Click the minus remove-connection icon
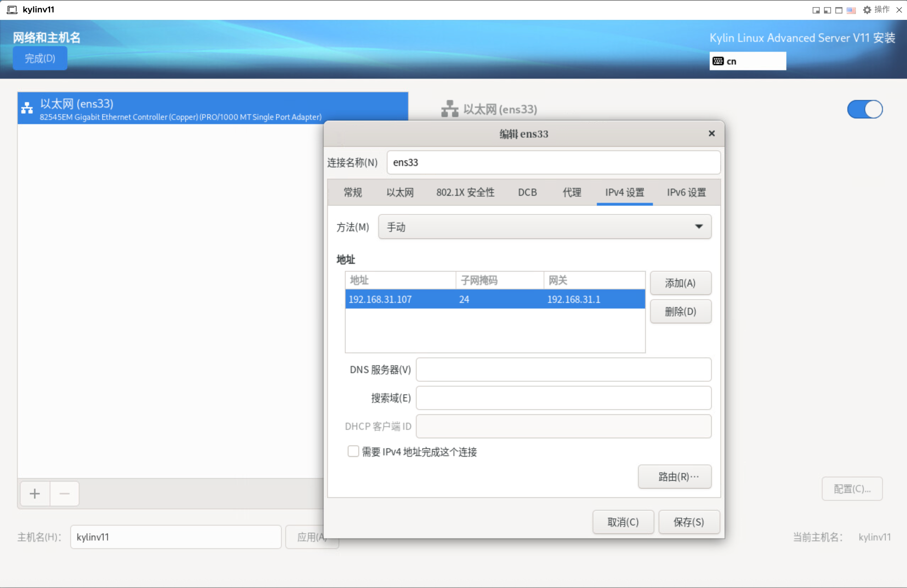The height and width of the screenshot is (588, 907). 64,494
